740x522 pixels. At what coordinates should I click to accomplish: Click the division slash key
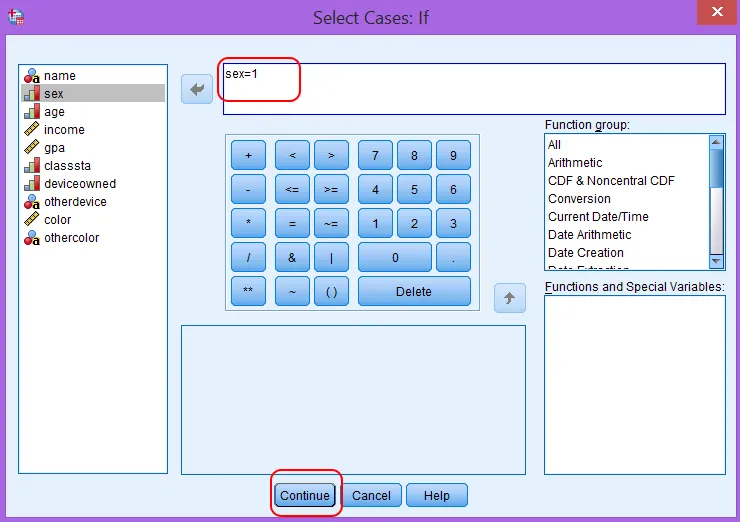click(248, 257)
